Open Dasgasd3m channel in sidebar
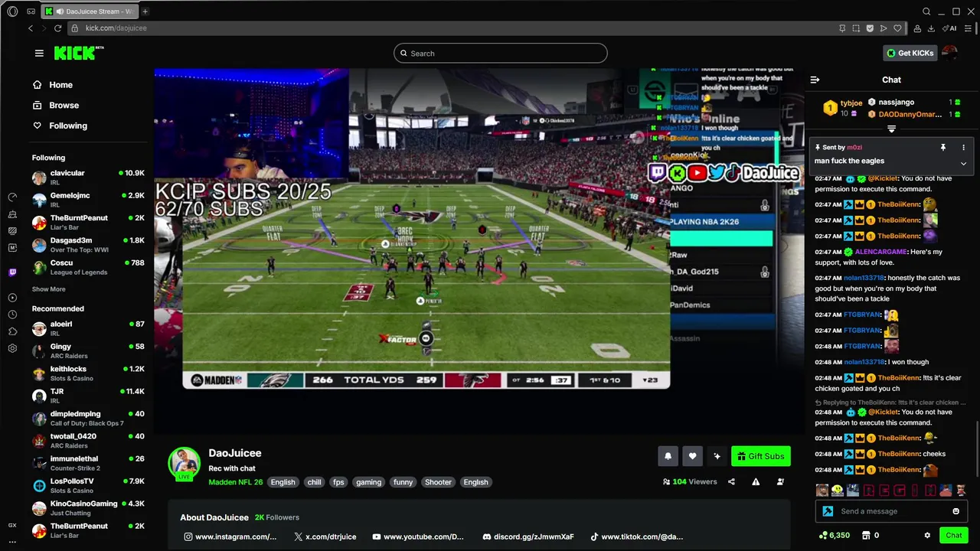The image size is (980, 551). (88, 245)
